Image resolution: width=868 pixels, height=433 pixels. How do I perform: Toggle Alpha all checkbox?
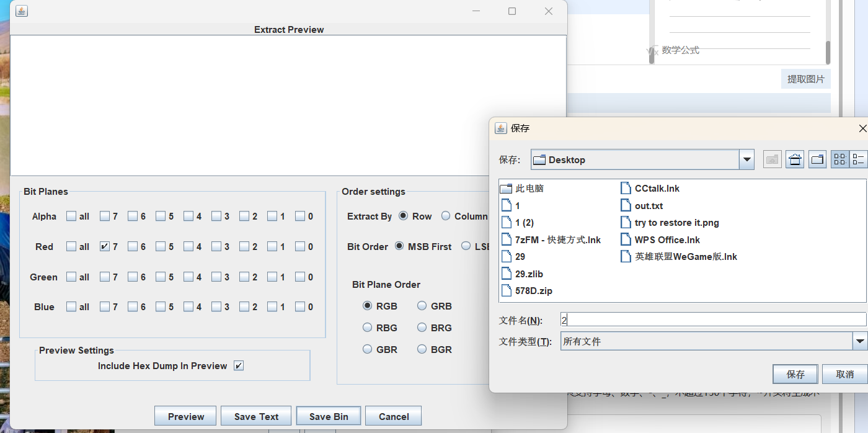[71, 216]
